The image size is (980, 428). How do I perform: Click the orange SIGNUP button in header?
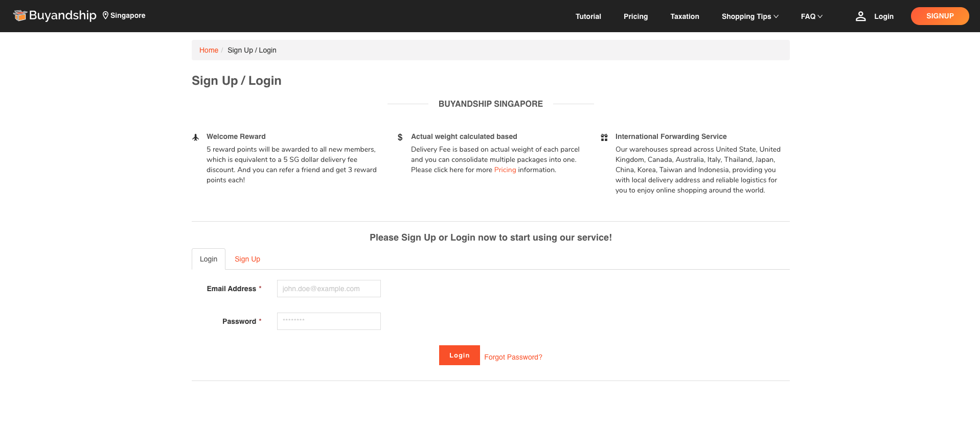(940, 16)
